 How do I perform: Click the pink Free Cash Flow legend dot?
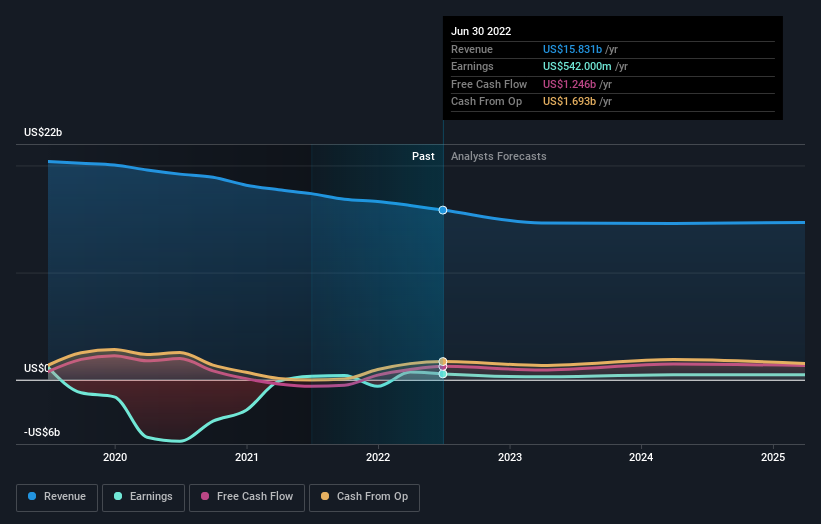point(205,496)
